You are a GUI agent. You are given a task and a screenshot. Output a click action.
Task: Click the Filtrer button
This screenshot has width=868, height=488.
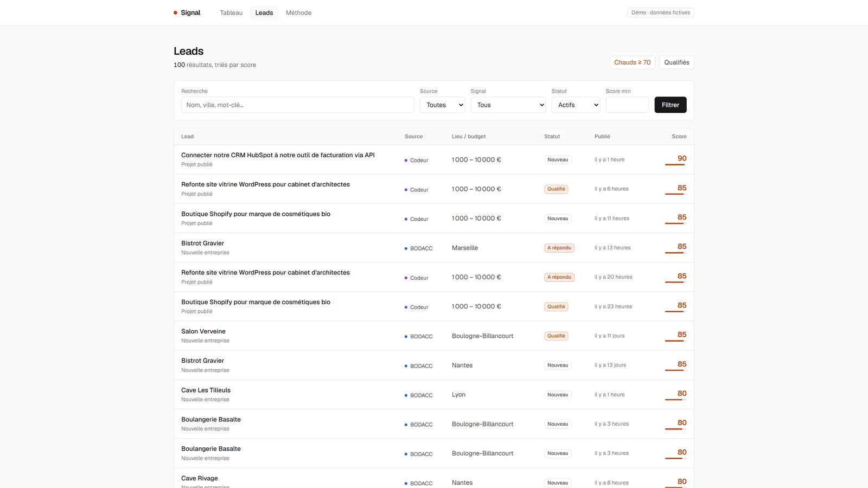[x=671, y=105]
